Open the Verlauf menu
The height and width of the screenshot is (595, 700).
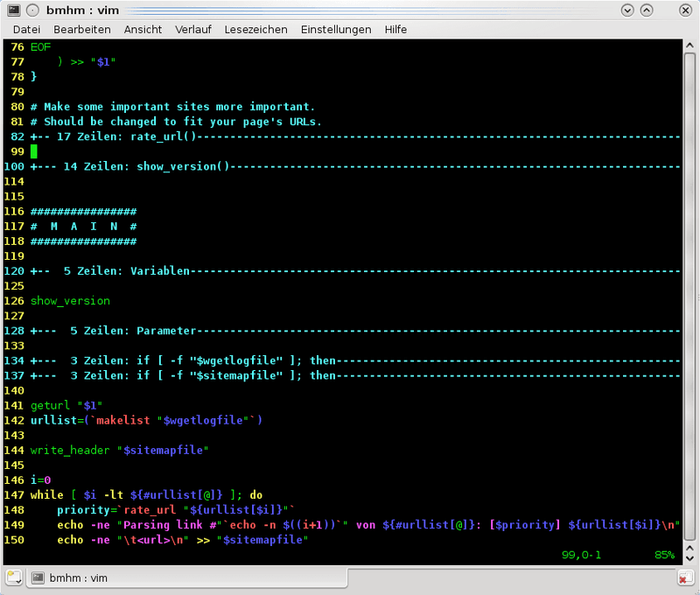click(193, 29)
